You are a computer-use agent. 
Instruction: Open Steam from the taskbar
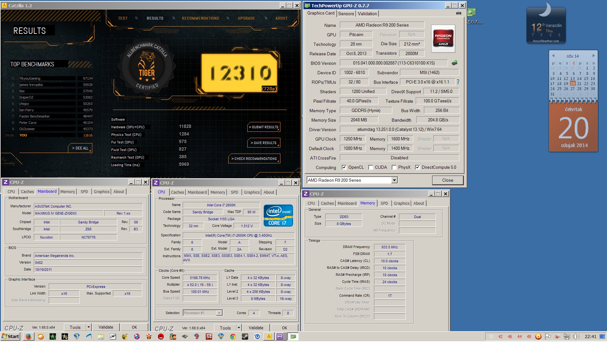coord(245,337)
